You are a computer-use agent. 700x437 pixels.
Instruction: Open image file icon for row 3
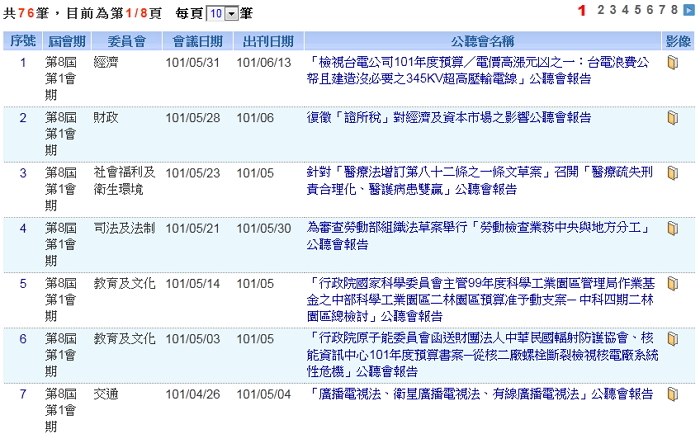pos(673,172)
